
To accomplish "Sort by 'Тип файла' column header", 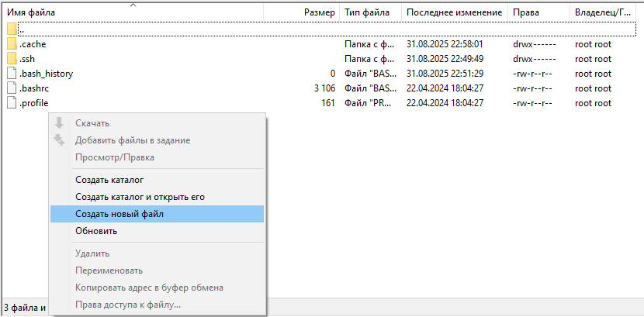I will pos(367,12).
